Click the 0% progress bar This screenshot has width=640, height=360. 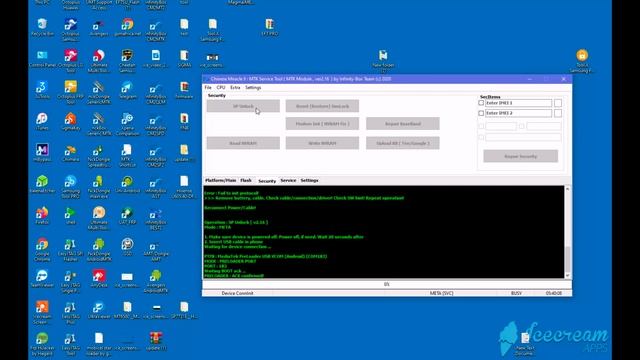coord(387,284)
